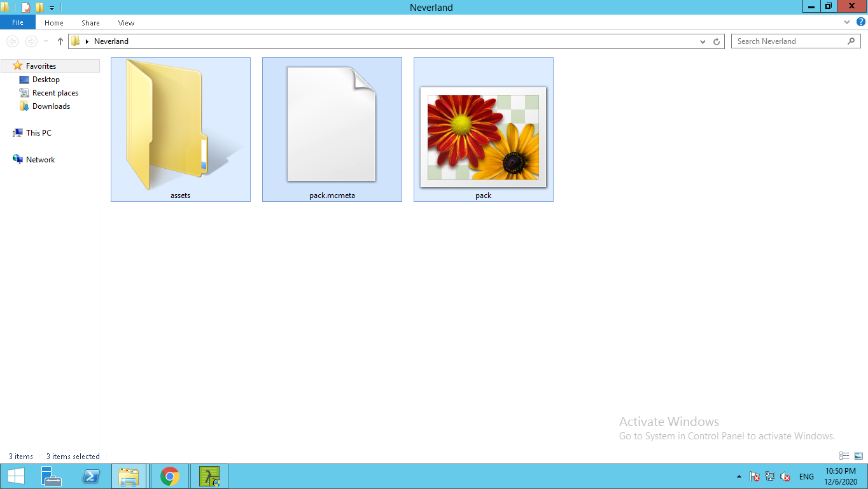Open Desktop in the navigation pane

(x=46, y=80)
